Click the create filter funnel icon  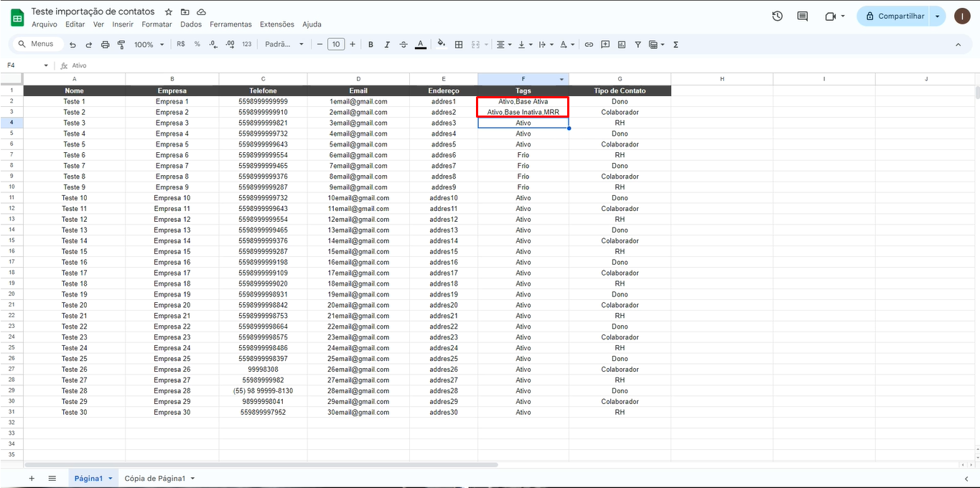click(x=638, y=44)
